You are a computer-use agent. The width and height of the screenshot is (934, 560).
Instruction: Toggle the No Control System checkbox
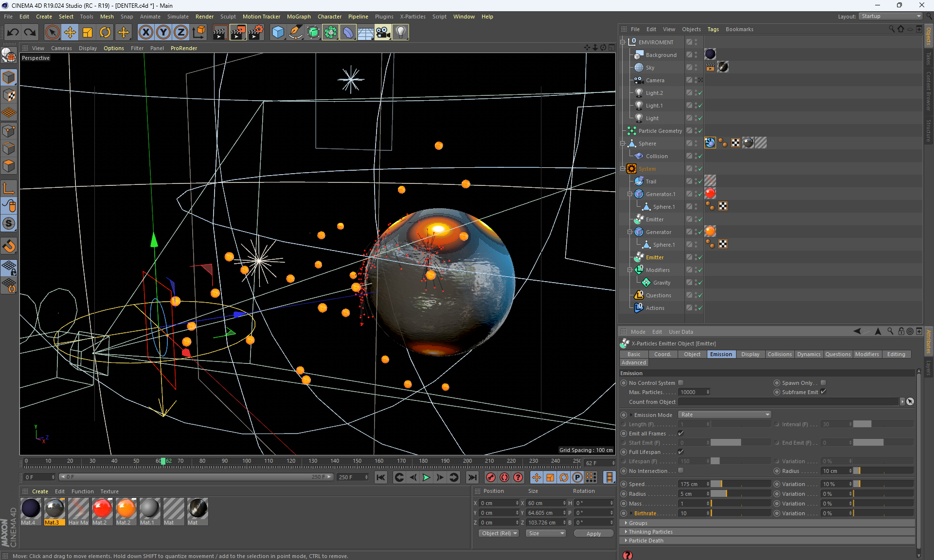(x=681, y=383)
